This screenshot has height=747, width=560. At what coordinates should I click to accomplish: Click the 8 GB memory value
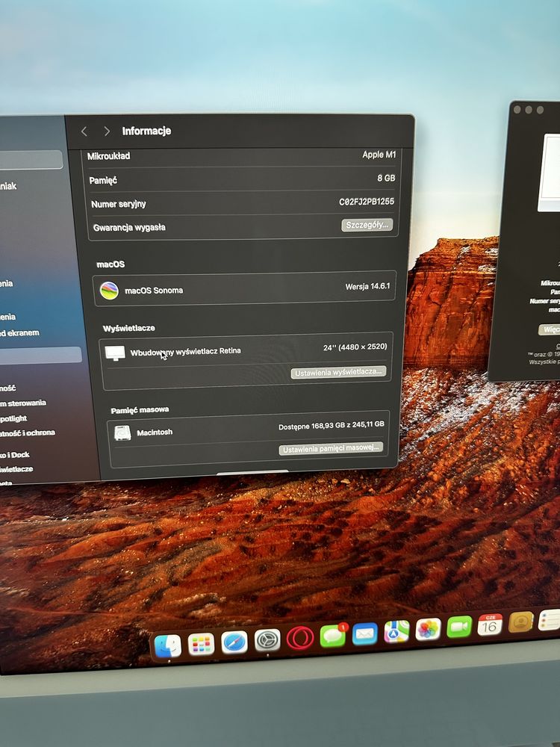(386, 178)
